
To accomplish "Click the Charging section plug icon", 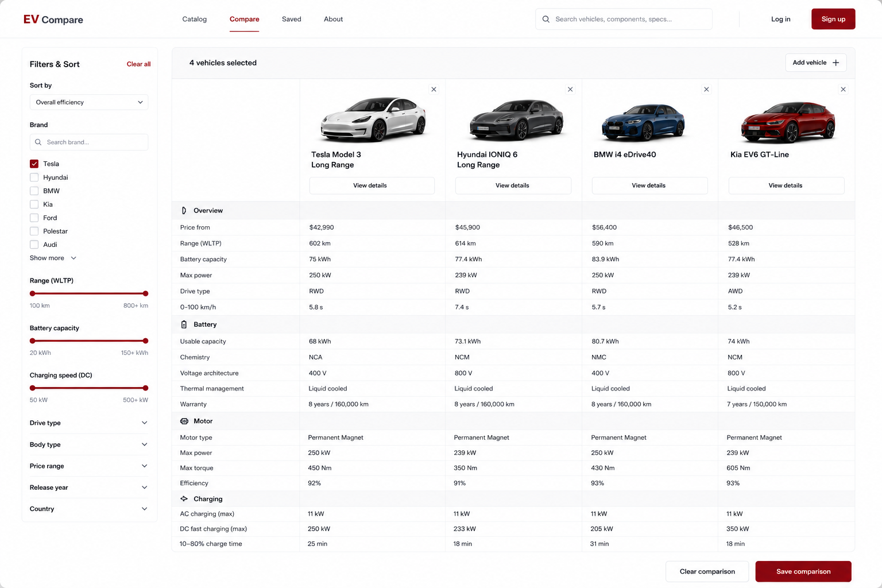I will (x=184, y=499).
